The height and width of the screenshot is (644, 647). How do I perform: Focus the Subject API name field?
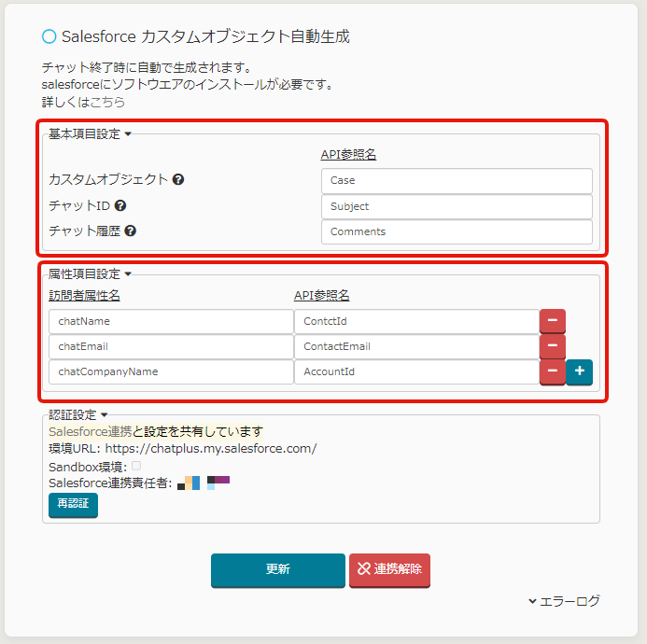(x=457, y=206)
